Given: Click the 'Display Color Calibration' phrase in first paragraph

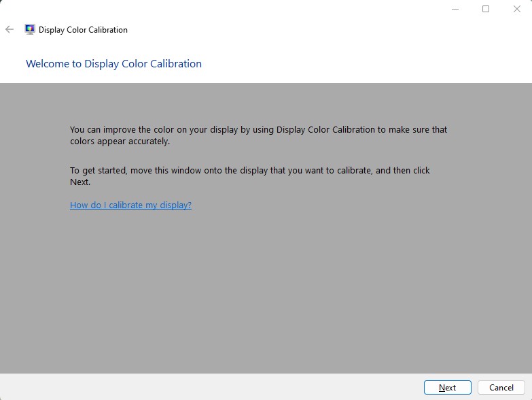Looking at the screenshot, I should (x=325, y=130).
